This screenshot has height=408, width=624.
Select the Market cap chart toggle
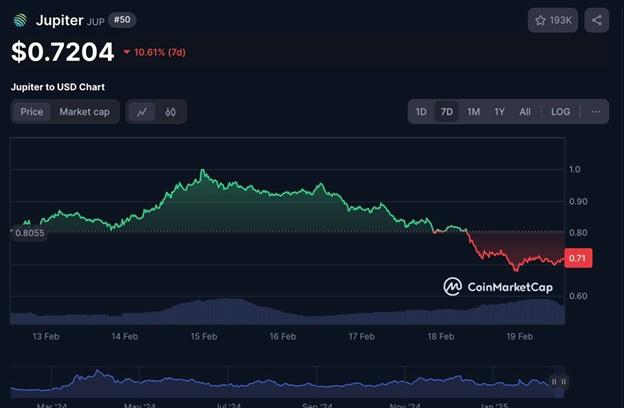point(84,112)
